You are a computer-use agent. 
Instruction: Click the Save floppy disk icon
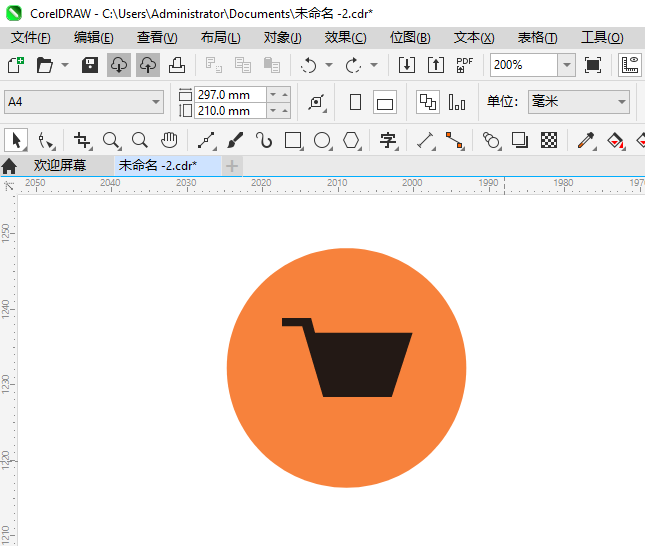[89, 65]
